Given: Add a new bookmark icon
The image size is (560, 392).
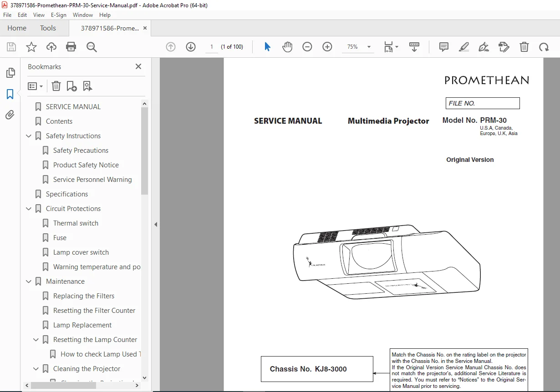Looking at the screenshot, I should coord(71,86).
